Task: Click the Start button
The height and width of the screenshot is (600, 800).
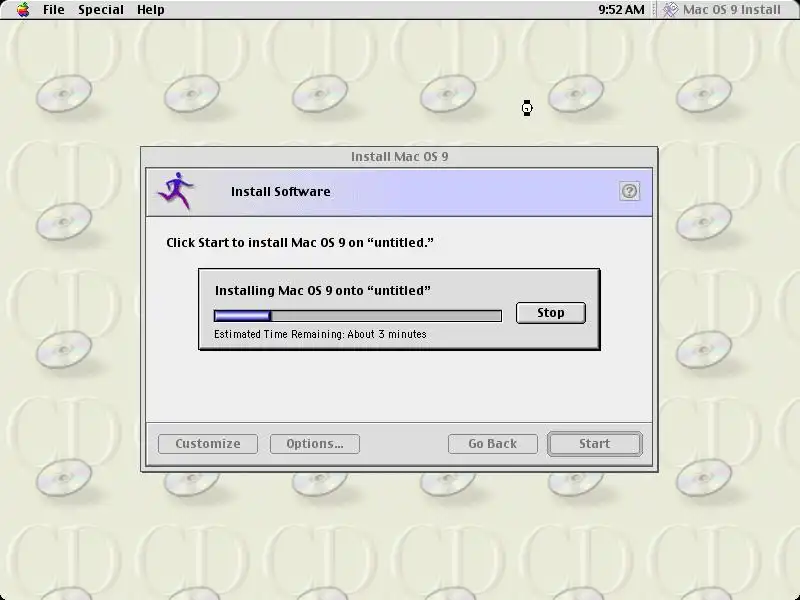Action: tap(594, 444)
